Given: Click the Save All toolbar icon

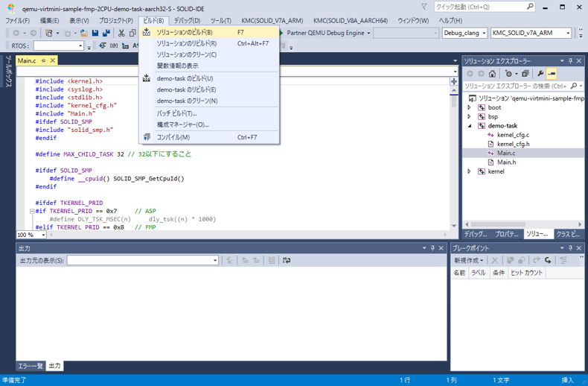Looking at the screenshot, I should pos(106,34).
